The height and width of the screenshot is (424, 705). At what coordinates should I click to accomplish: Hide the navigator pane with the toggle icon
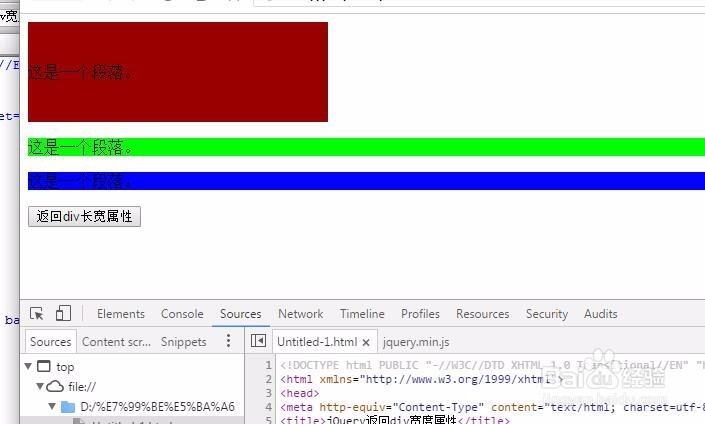tap(259, 341)
